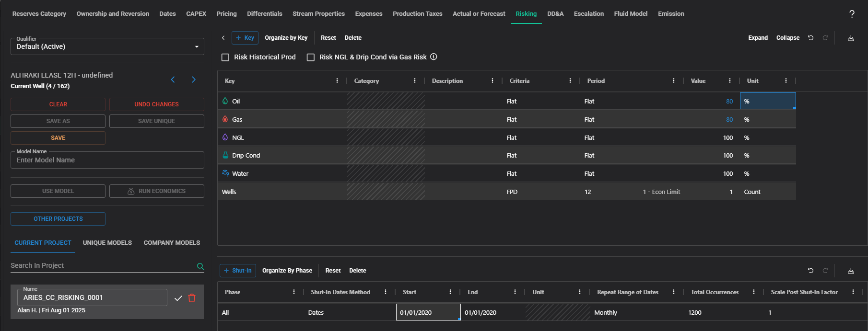Redo in the shut-in table toolbar
Viewport: 868px width, 331px height.
(825, 271)
